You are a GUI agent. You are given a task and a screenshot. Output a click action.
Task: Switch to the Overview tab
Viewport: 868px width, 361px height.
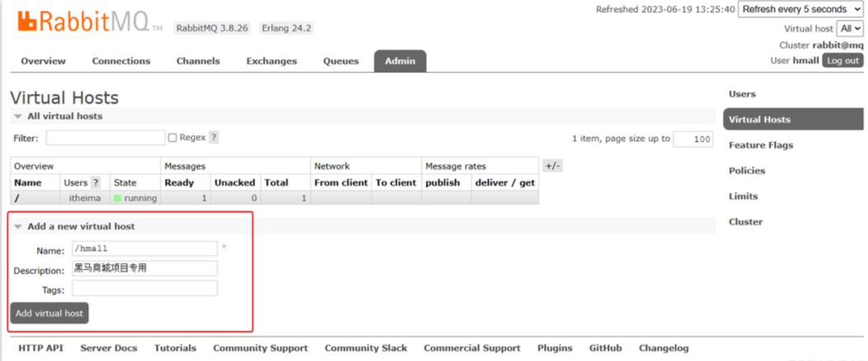(43, 61)
